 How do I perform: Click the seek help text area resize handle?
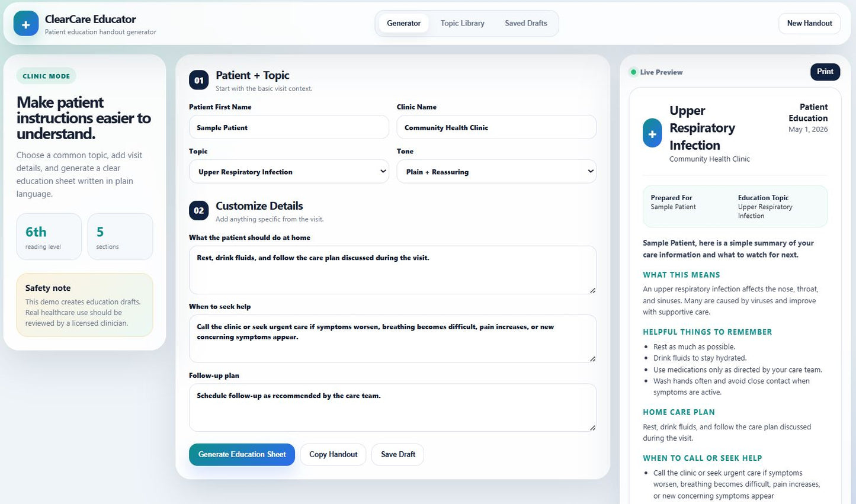(x=592, y=359)
